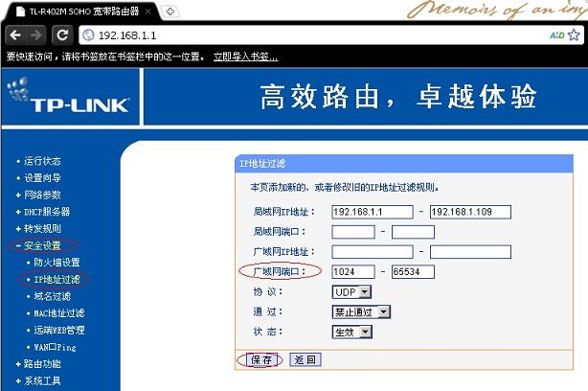Open the 状态 (生效) dropdown
This screenshot has width=588, height=391.
[351, 332]
